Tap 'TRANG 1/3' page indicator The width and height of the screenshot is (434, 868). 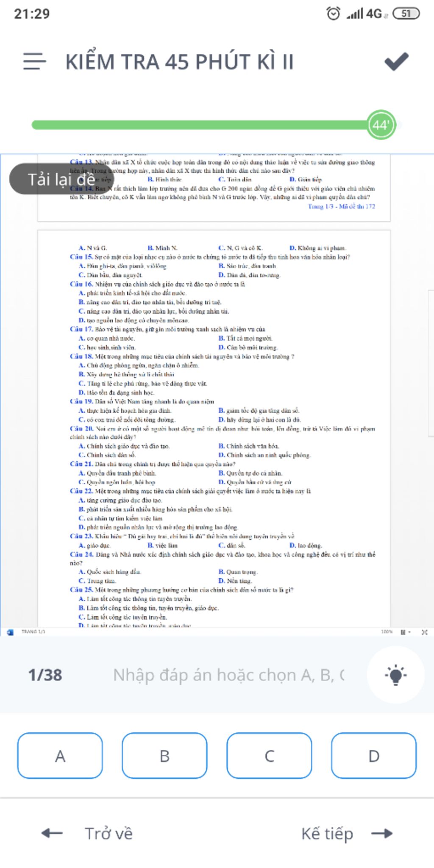(x=33, y=632)
